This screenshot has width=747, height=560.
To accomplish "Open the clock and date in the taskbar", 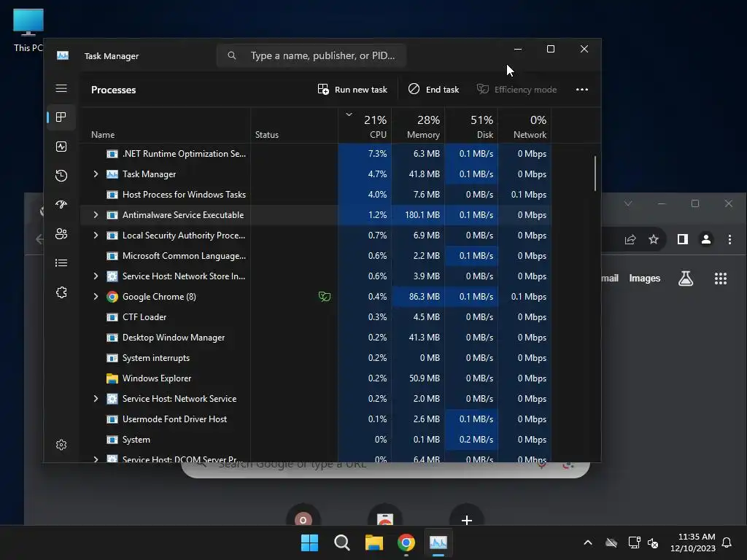I will point(693,542).
